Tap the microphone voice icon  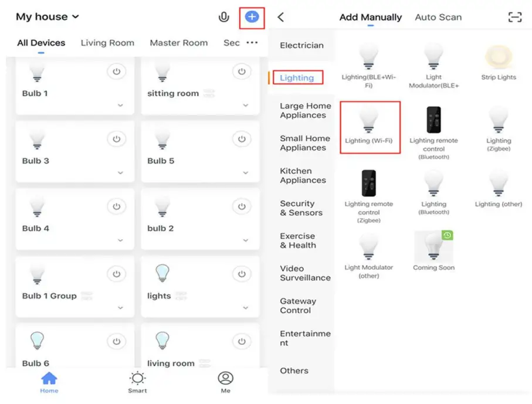pyautogui.click(x=223, y=17)
